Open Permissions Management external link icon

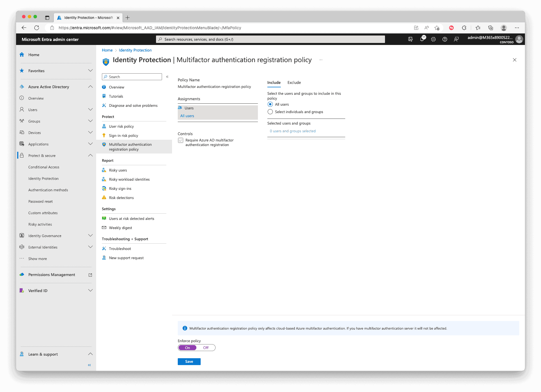90,275
